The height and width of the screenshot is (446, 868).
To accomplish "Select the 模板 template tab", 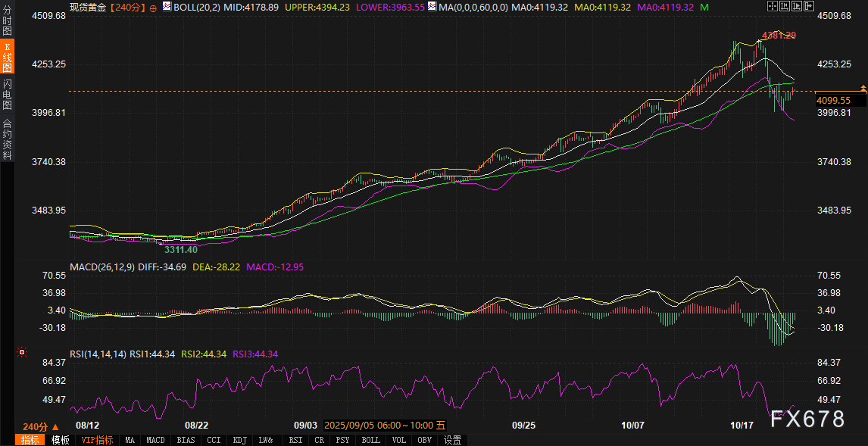I will (60, 440).
